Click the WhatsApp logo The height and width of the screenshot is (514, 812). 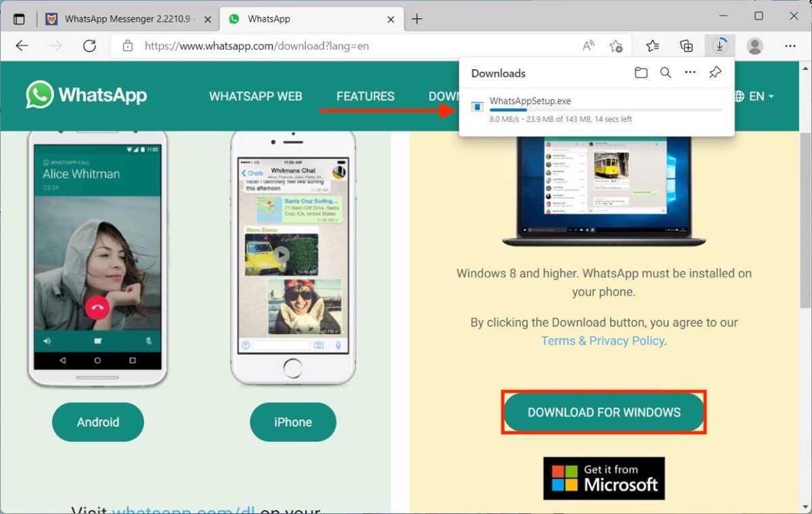(x=86, y=95)
